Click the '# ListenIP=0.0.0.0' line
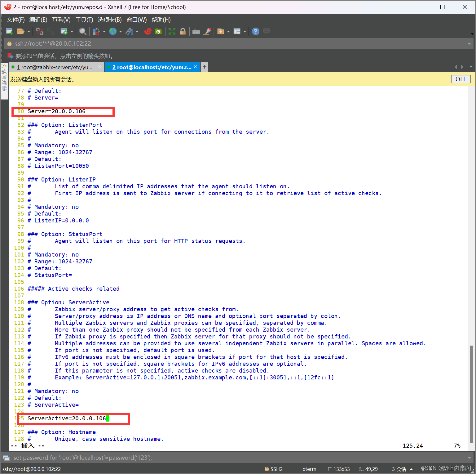 58,221
